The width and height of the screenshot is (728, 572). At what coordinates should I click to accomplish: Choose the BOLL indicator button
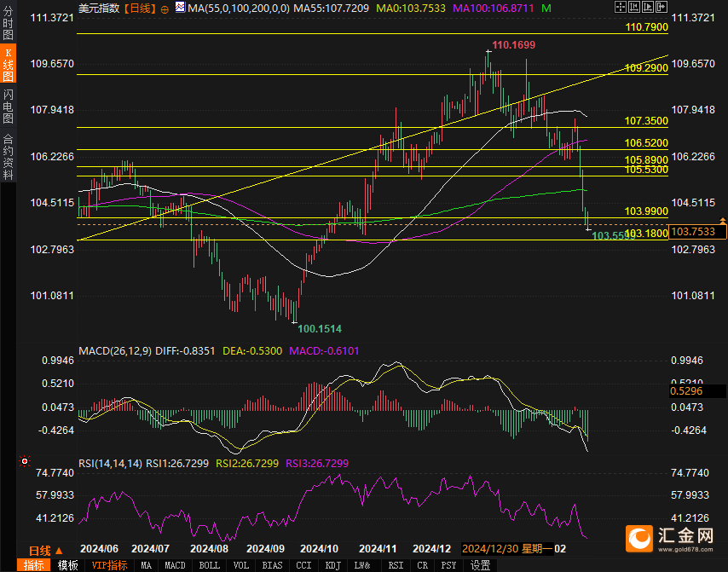[x=210, y=565]
